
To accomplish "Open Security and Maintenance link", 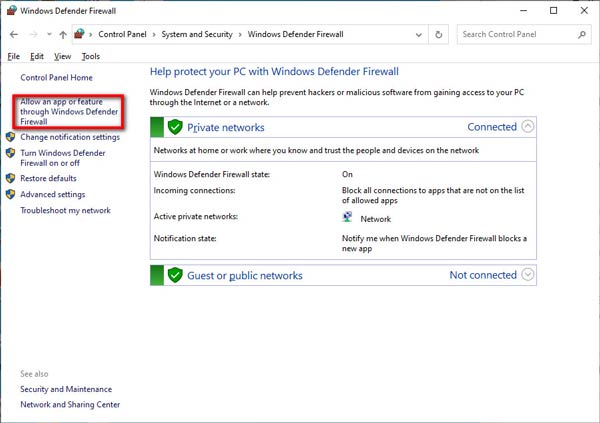I will pos(66,389).
